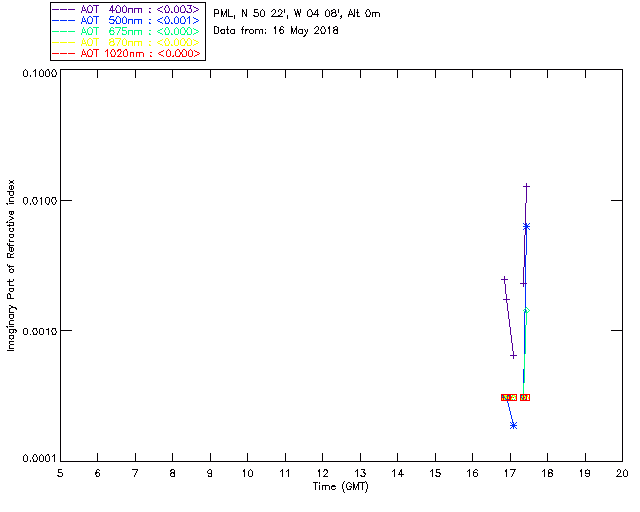Click the x-axis tick label 5
The width and height of the screenshot is (640, 512).
click(60, 473)
